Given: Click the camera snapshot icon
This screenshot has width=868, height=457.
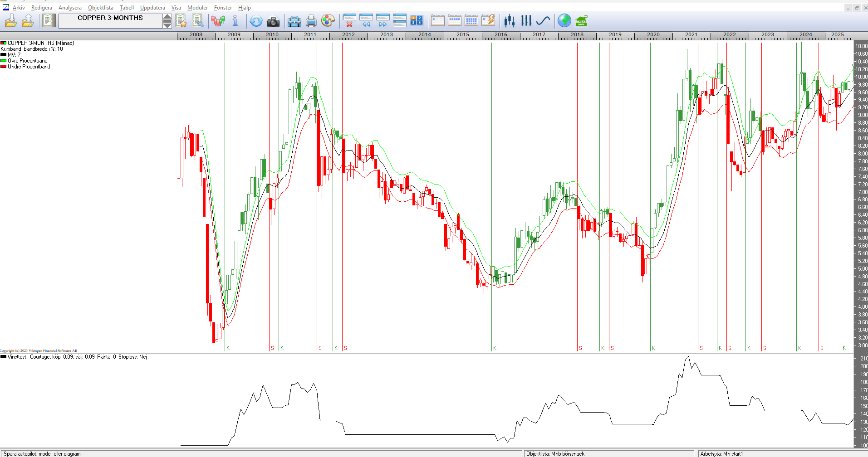Looking at the screenshot, I should point(273,21).
